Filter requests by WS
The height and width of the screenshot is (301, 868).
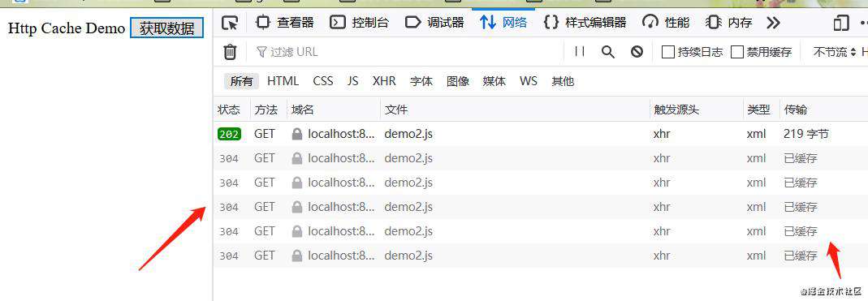(x=528, y=81)
